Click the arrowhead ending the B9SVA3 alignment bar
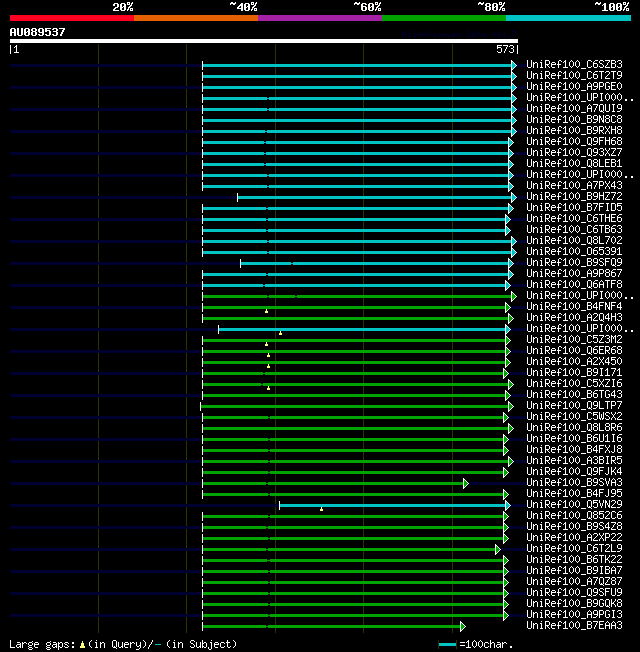Image resolution: width=640 pixels, height=652 pixels. click(x=466, y=484)
